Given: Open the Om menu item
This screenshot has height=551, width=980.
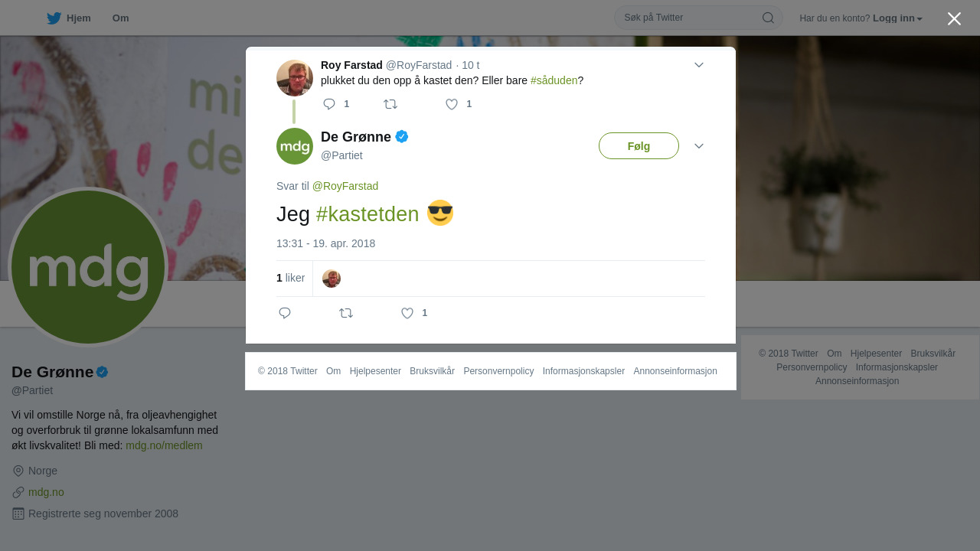Looking at the screenshot, I should (x=120, y=18).
